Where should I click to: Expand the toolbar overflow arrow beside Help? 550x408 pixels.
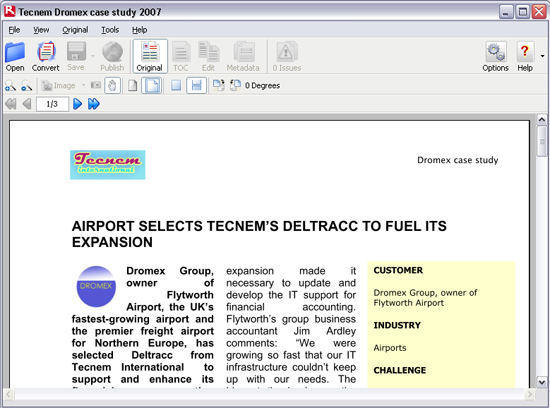coord(543,56)
